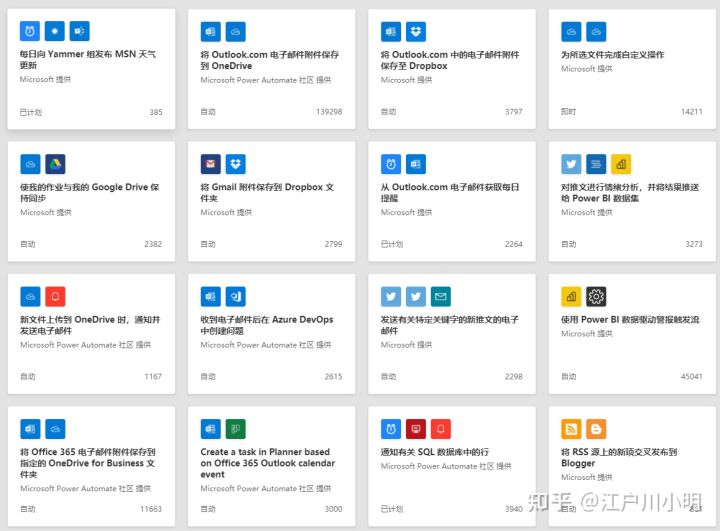The width and height of the screenshot is (720, 531).
Task: Click the Gmail icon in the Gmail Dropbox card
Action: click(210, 164)
